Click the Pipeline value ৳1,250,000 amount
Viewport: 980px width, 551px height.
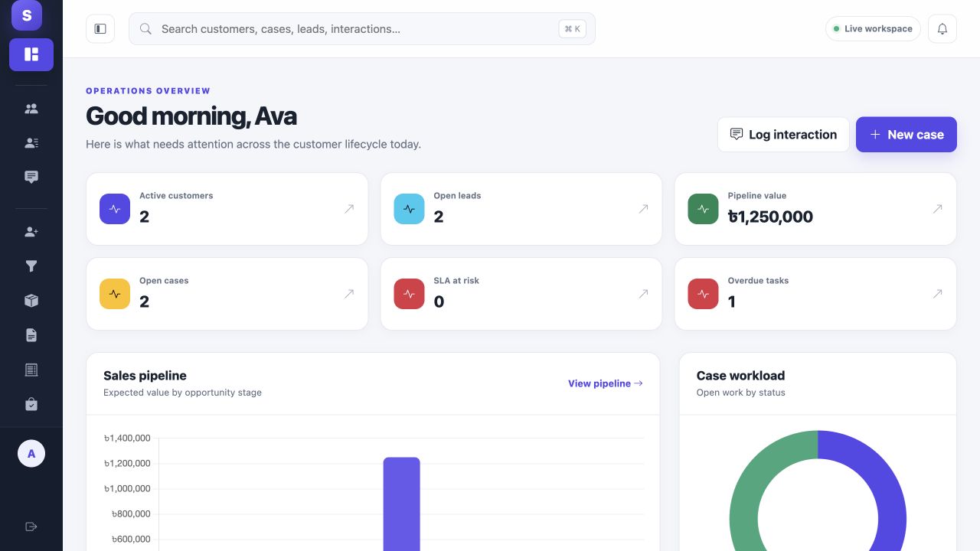pos(770,217)
